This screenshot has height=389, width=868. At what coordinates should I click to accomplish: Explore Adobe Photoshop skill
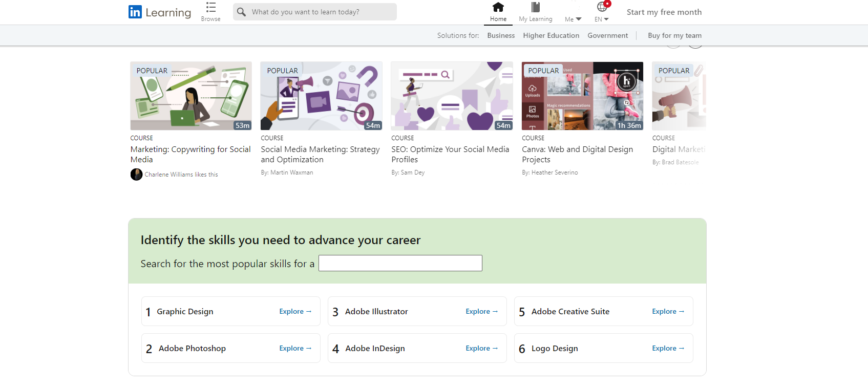(x=295, y=348)
